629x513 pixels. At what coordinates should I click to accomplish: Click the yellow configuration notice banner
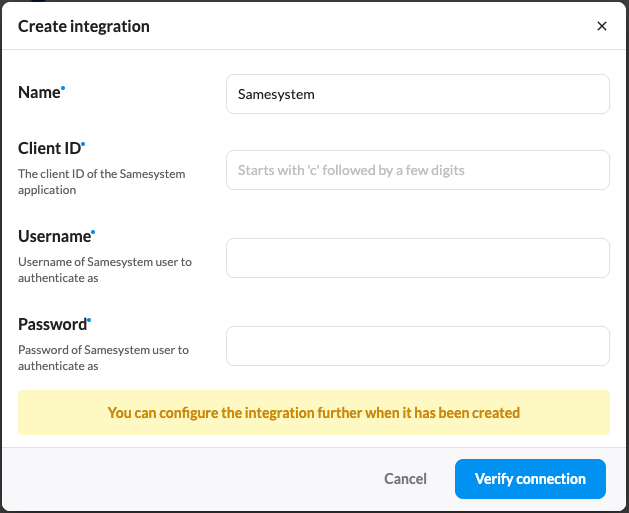click(313, 412)
